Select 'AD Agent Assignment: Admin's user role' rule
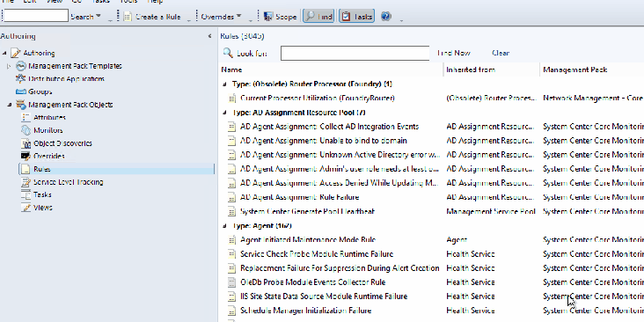The image size is (644, 322). [340, 169]
